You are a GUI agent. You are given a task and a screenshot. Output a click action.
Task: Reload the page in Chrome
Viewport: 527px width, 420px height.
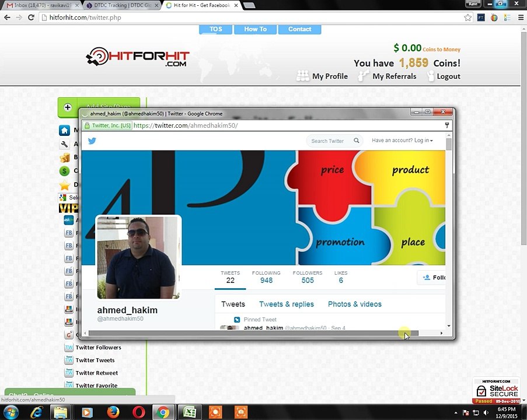point(31,17)
